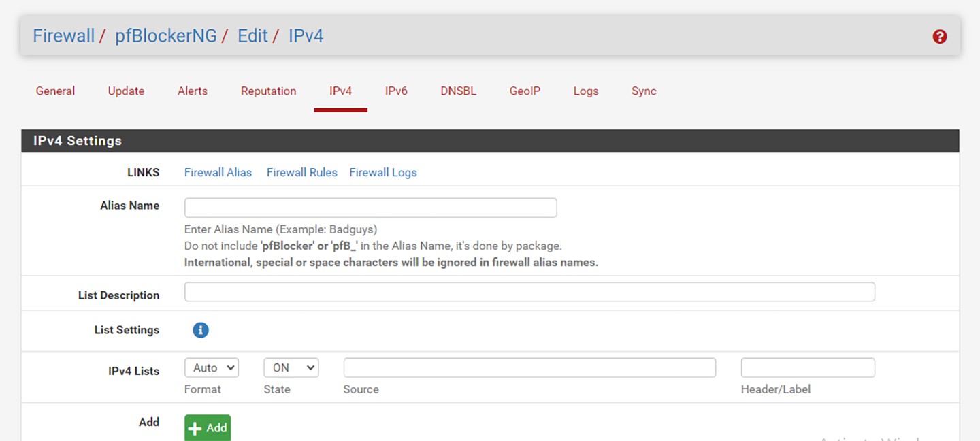Open the Update tab
This screenshot has height=441, width=980.
point(126,91)
